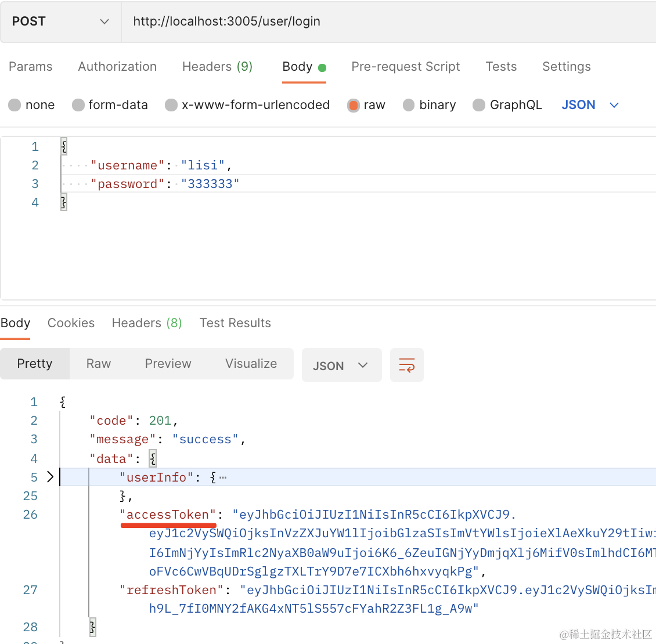Switch to the Params tab
The height and width of the screenshot is (644, 656).
[31, 67]
